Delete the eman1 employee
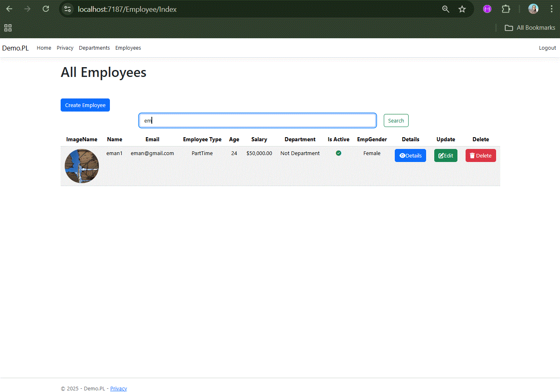560x392 pixels. (481, 155)
